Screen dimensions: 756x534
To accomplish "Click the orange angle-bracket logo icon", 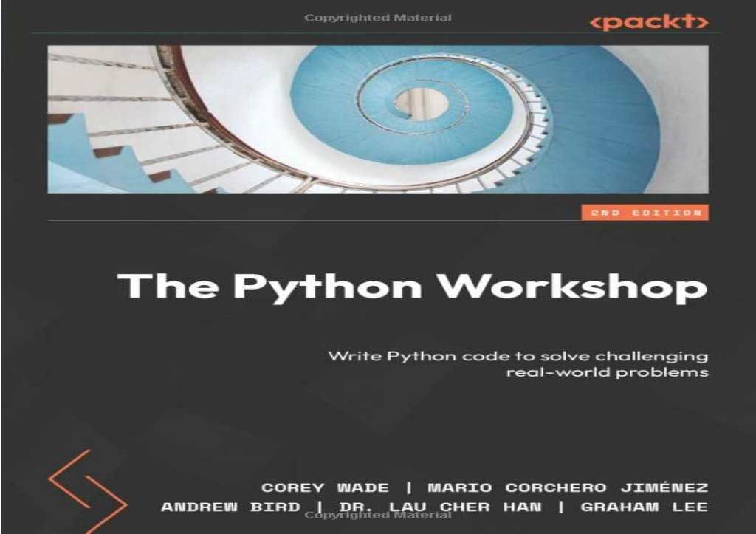I will tap(87, 492).
